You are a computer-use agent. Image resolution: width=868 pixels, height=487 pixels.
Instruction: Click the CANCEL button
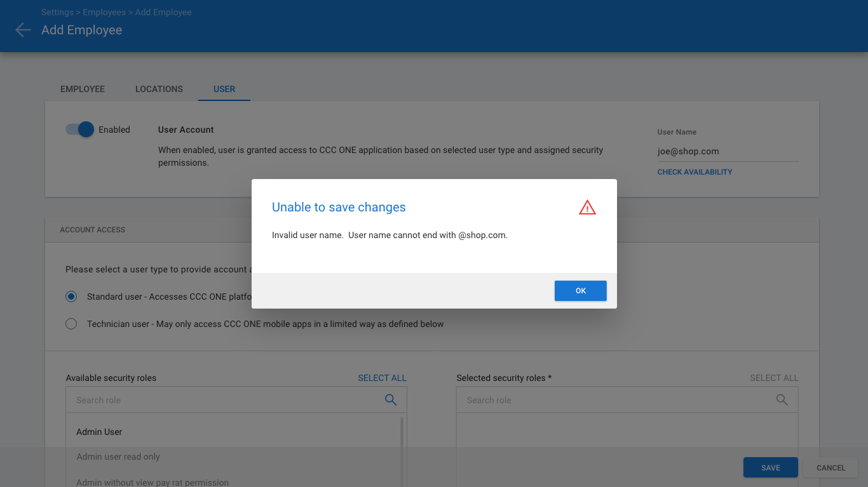coord(831,468)
